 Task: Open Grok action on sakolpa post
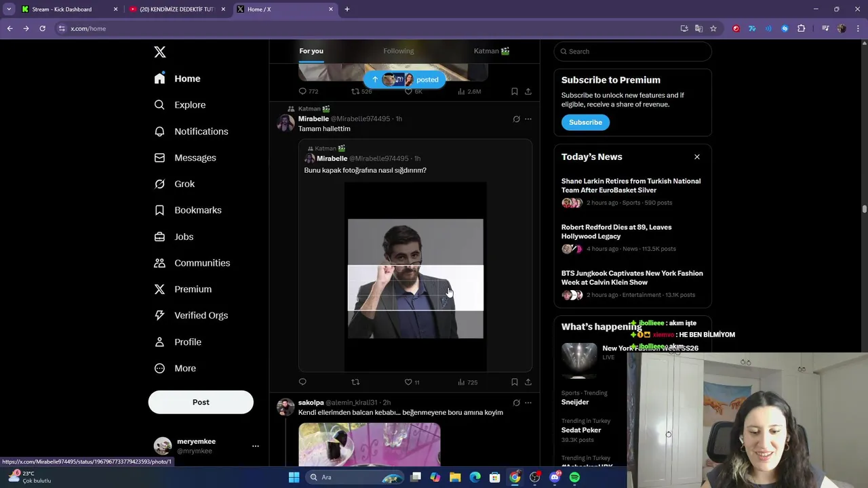[x=516, y=403]
